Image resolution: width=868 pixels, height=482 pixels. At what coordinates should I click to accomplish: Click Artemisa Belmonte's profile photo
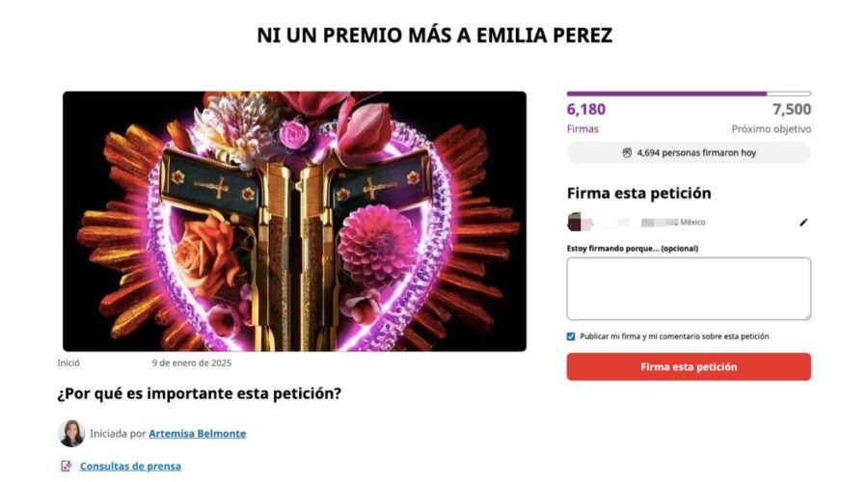coord(71,433)
